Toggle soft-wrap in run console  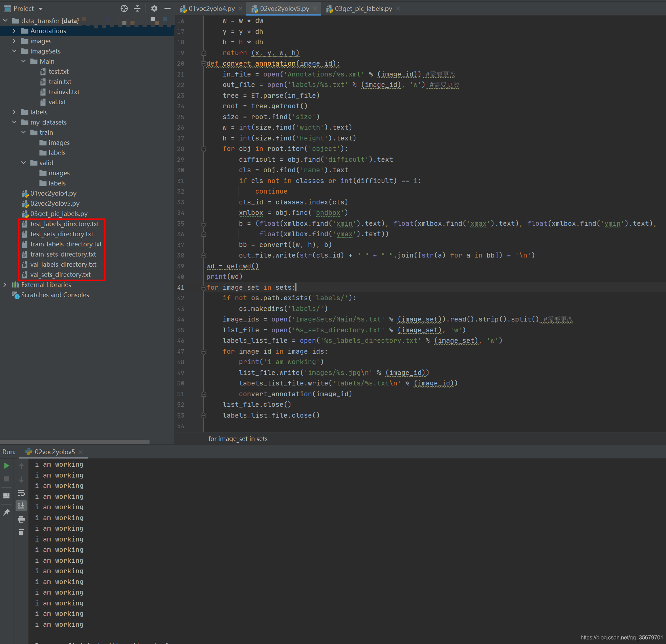click(21, 492)
